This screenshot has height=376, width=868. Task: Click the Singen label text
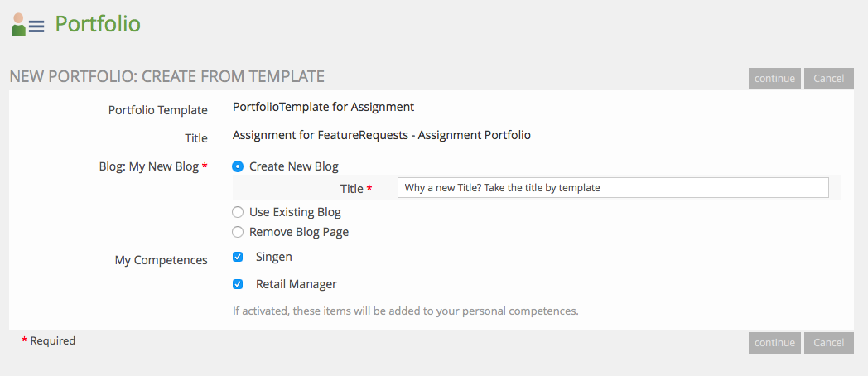273,257
